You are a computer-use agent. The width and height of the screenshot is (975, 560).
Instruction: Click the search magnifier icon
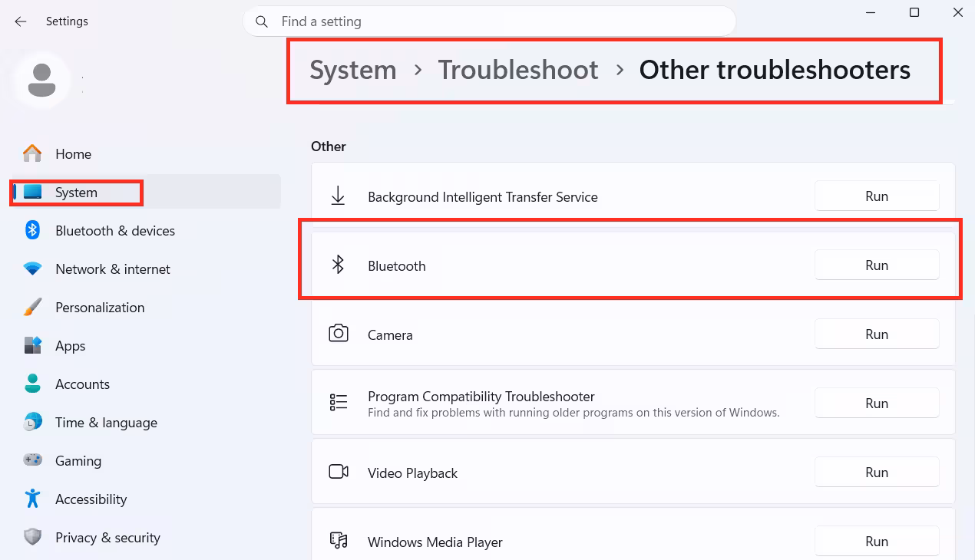[262, 21]
